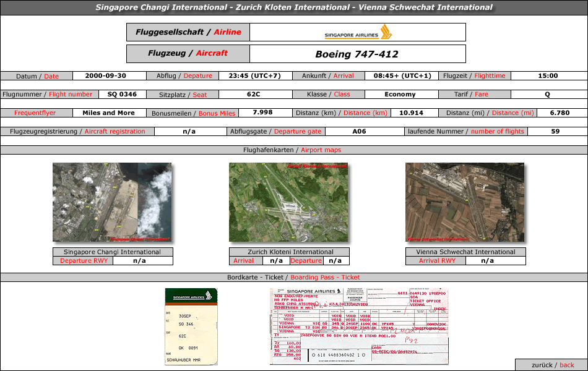Open the Singapore Changi airport map thumbnail
Viewport: 588px width, 371px height.
pyautogui.click(x=112, y=202)
